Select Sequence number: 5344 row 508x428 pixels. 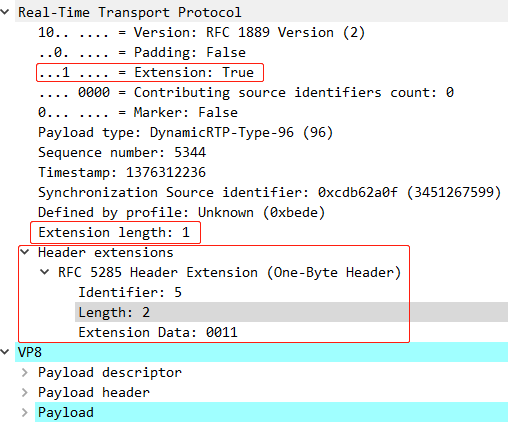(122, 152)
